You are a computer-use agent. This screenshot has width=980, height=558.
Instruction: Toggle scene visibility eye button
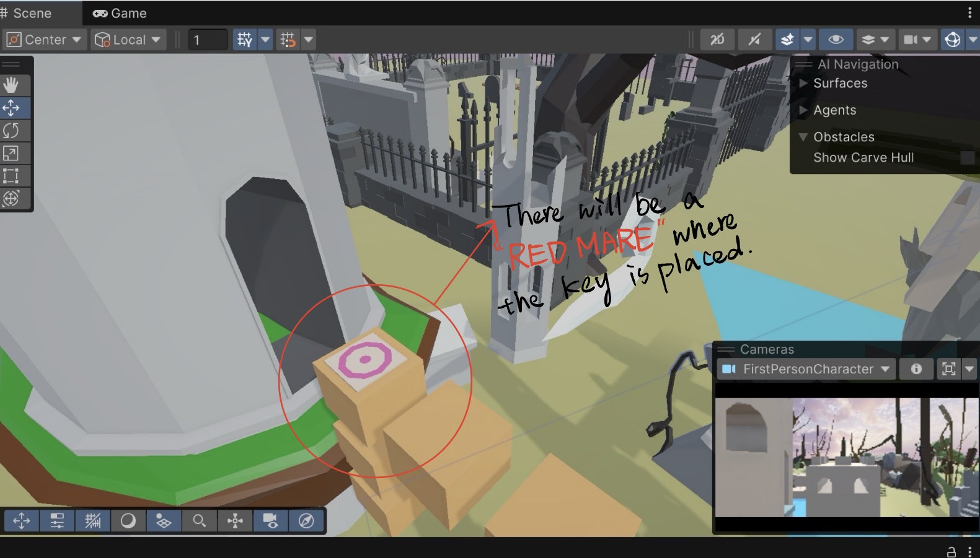pos(836,40)
